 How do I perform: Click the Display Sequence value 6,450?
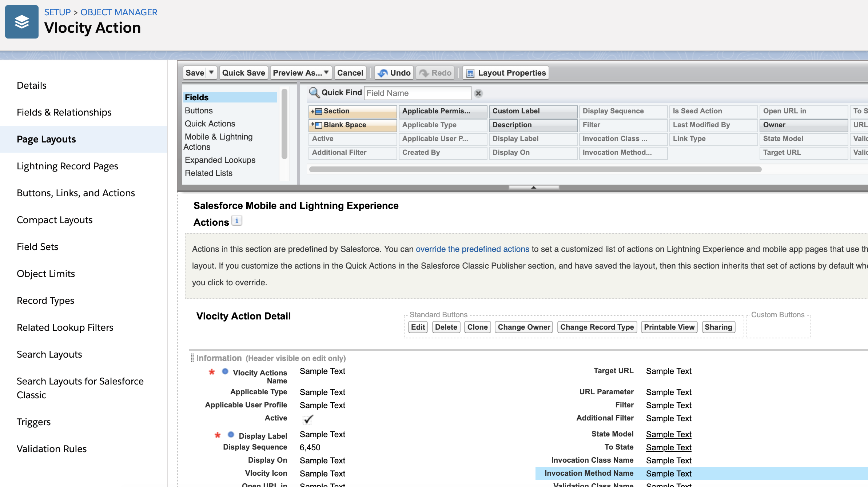point(310,447)
